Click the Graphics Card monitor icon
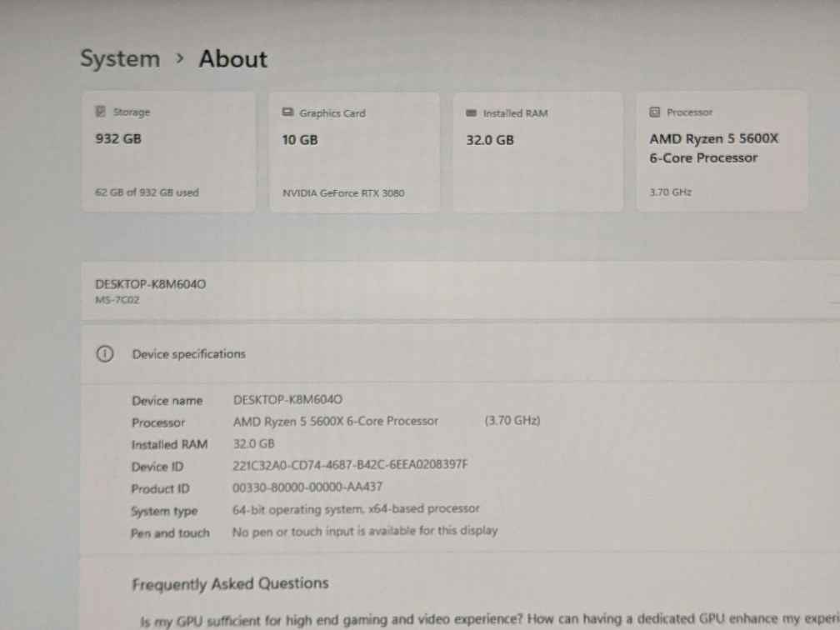The image size is (840, 630). 288,112
